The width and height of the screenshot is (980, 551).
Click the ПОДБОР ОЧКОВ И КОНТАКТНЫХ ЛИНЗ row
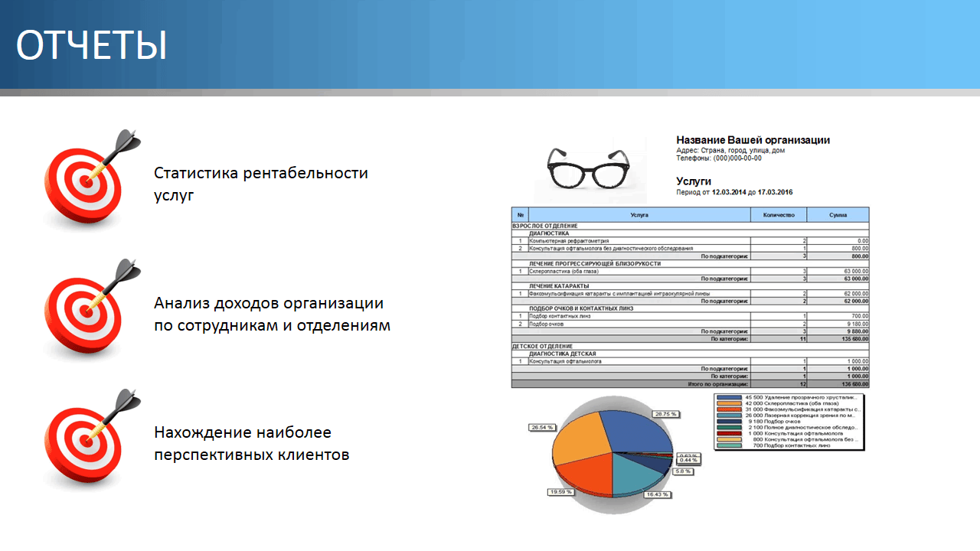tap(691, 308)
